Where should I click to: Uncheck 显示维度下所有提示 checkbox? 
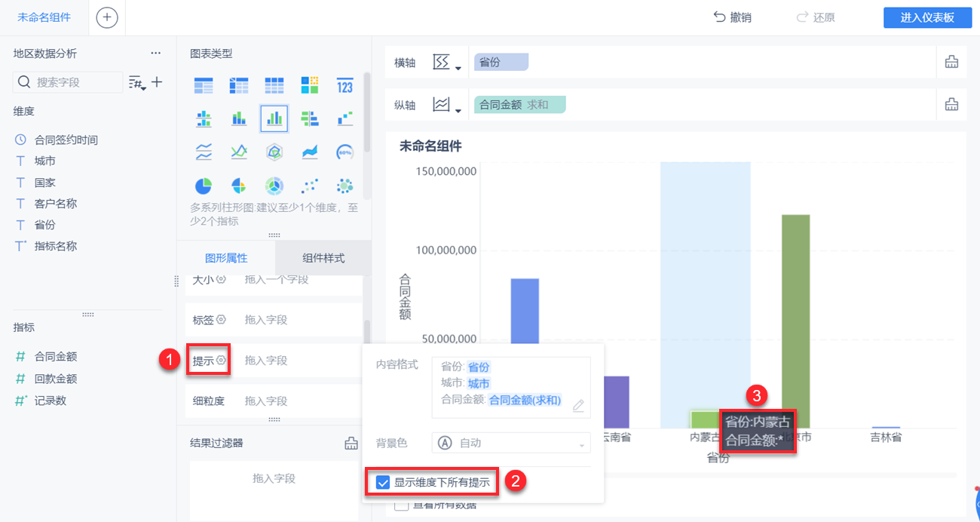point(383,482)
